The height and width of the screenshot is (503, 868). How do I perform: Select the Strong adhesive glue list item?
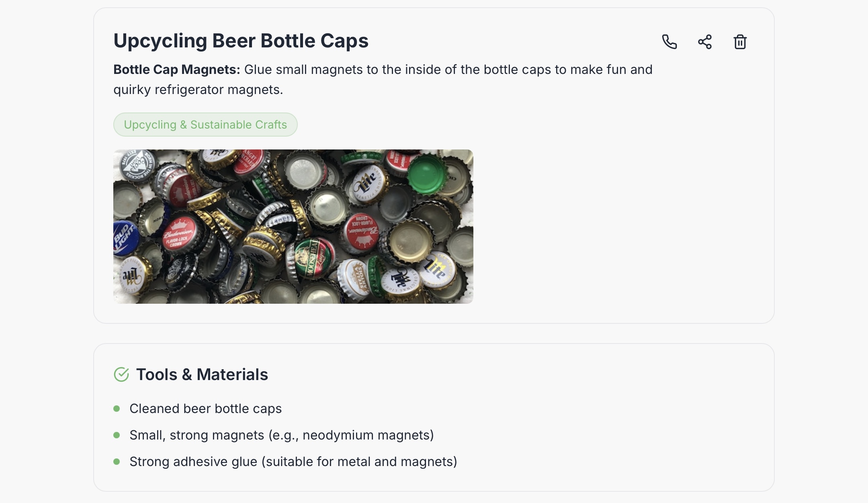(x=293, y=462)
